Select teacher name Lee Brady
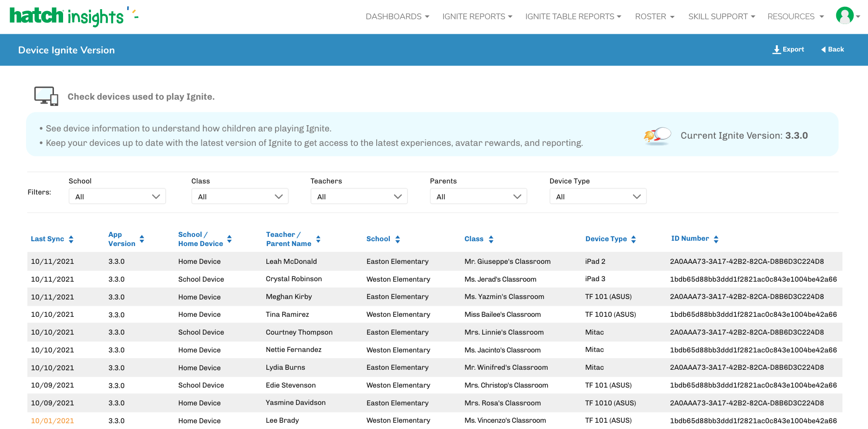Viewport: 868px width, 429px height. 282,420
